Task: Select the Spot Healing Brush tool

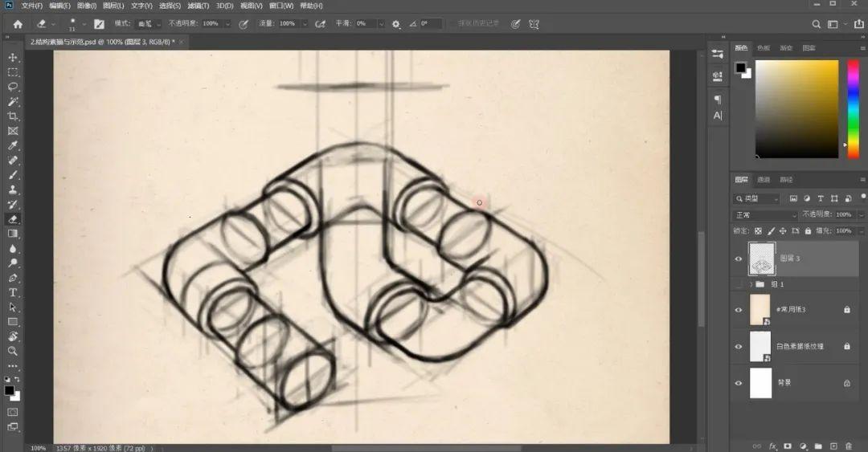Action: 13,161
